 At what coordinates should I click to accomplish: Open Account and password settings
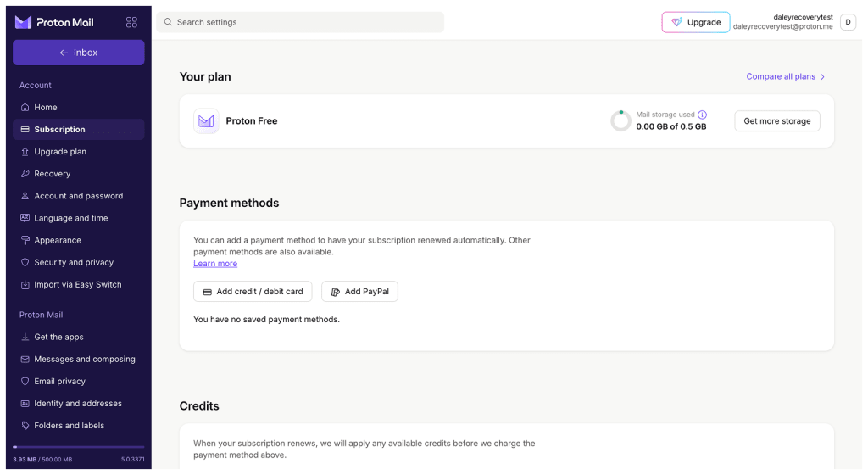pos(79,196)
